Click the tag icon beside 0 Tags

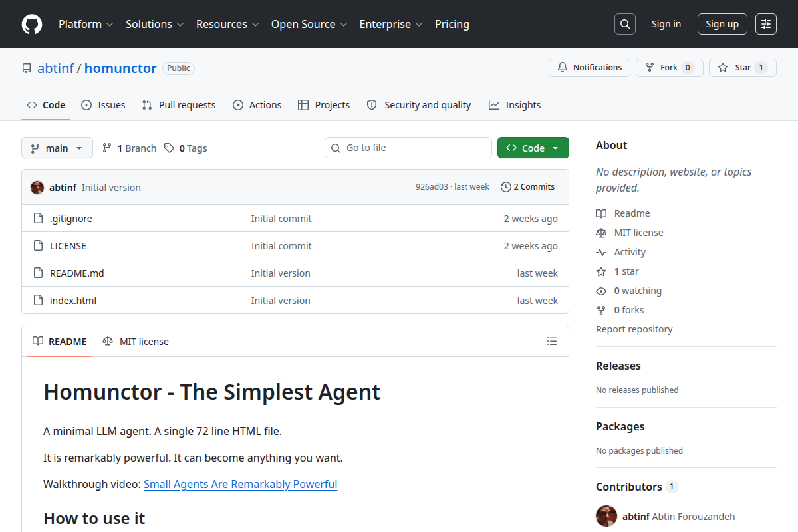click(x=170, y=148)
